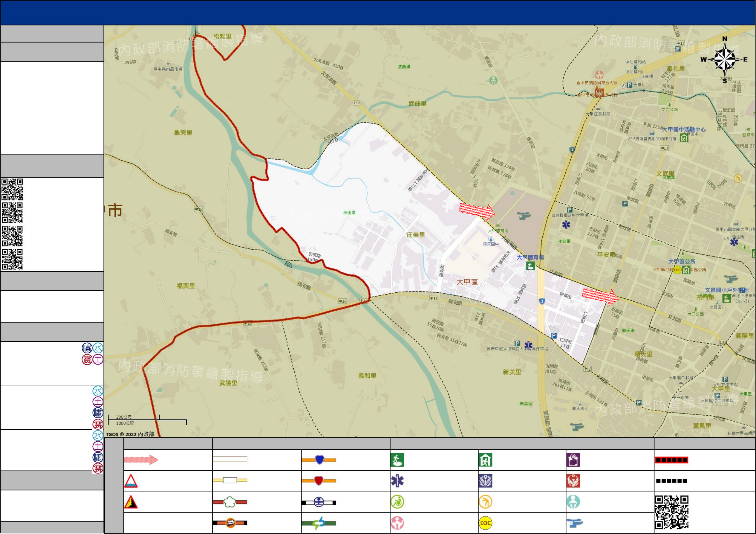Select the blue shield provincial road symbol

(319, 460)
